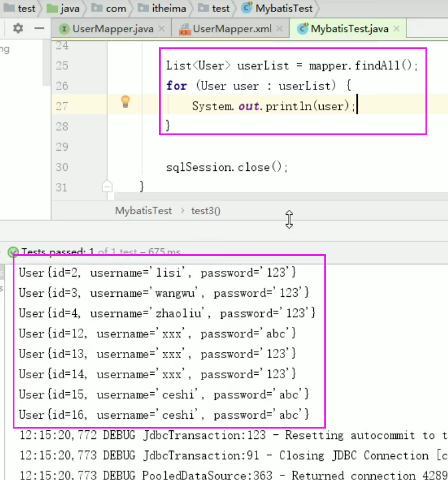Close UserMapper.java tab
The height and width of the screenshot is (480, 448).
[x=161, y=29]
